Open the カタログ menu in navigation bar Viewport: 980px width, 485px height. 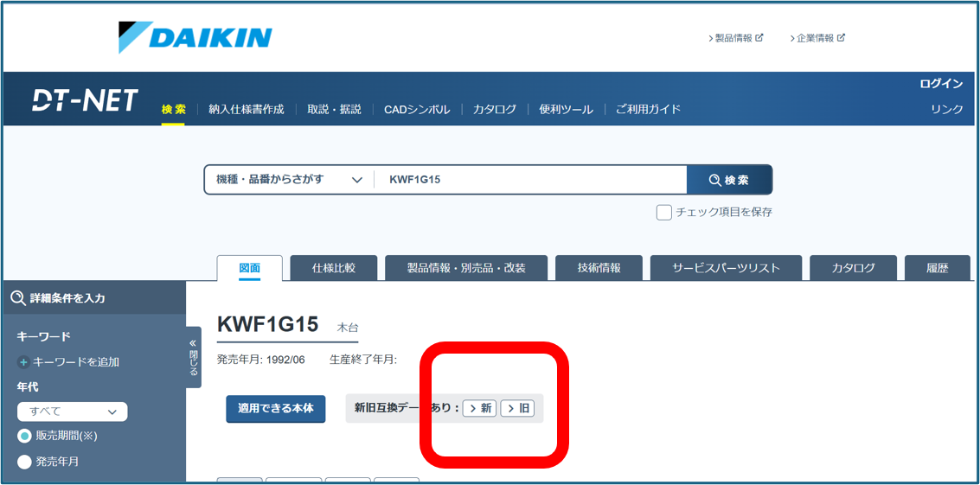click(x=495, y=110)
